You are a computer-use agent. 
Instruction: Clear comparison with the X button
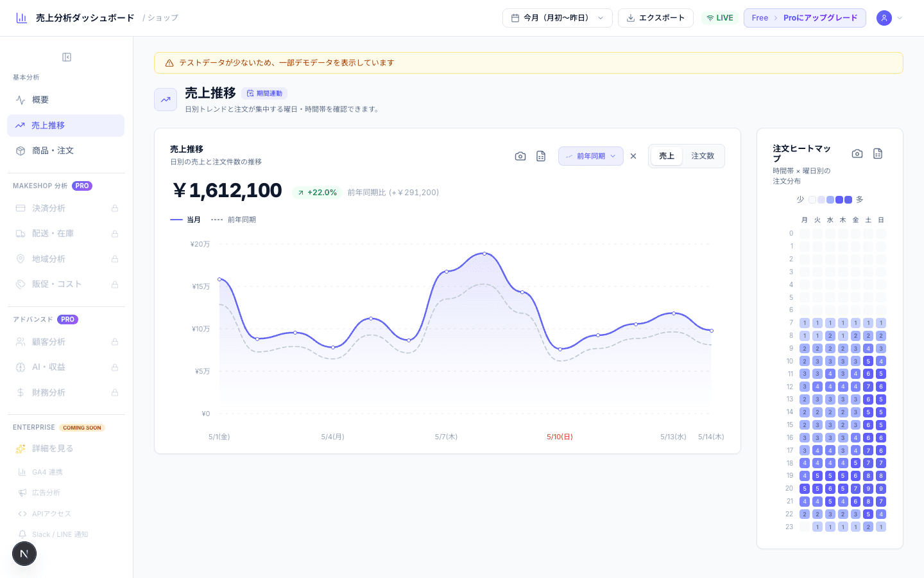633,156
